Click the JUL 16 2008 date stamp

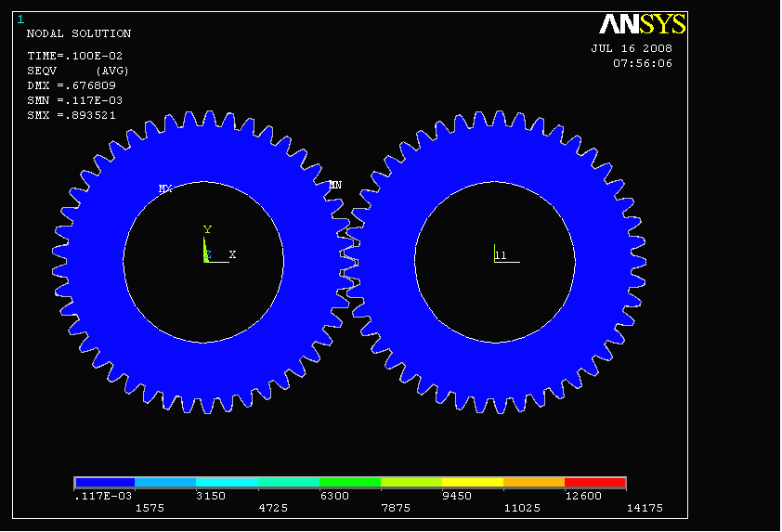[632, 48]
